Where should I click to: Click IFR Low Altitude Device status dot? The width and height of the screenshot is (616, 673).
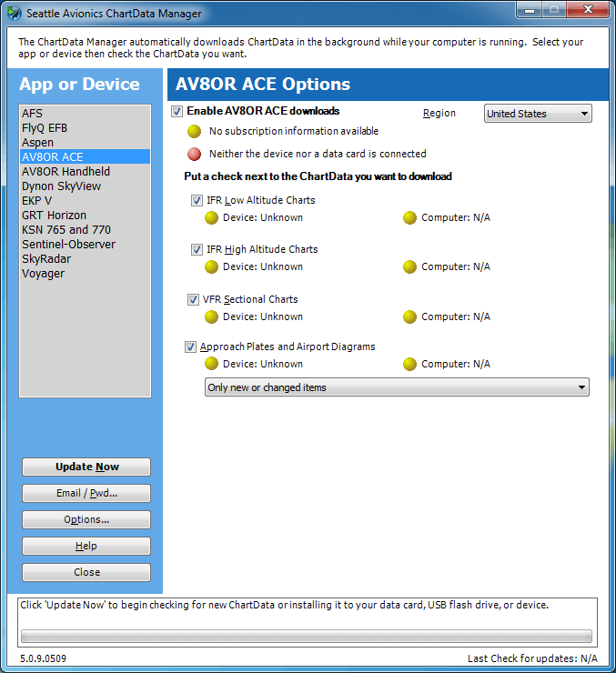211,218
